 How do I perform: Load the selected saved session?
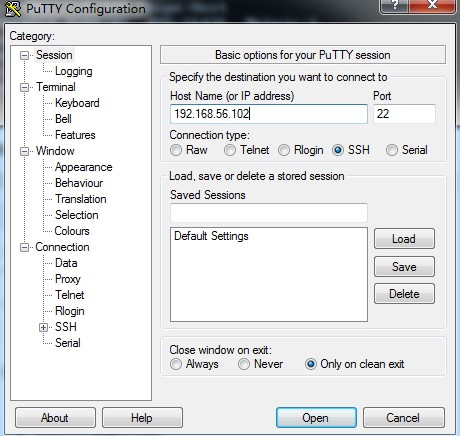pyautogui.click(x=404, y=239)
